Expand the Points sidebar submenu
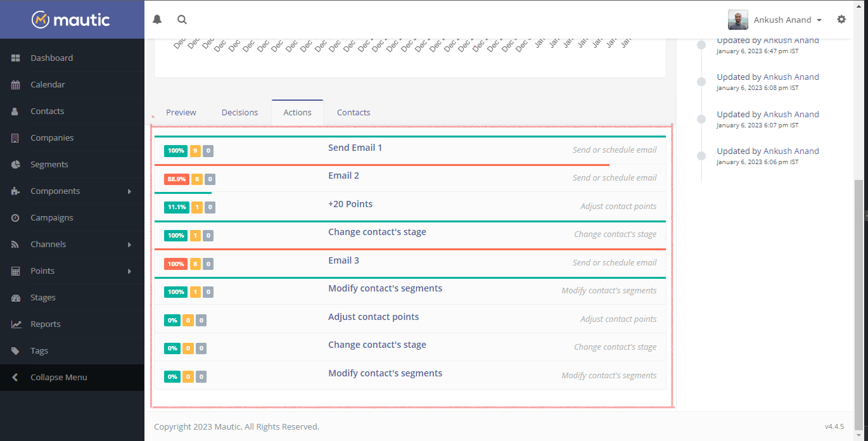 point(41,270)
